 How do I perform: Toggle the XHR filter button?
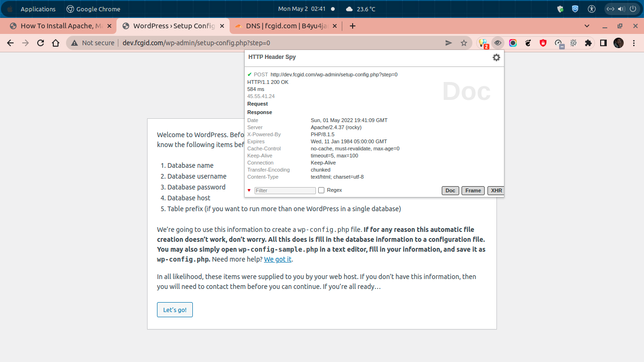coord(496,190)
